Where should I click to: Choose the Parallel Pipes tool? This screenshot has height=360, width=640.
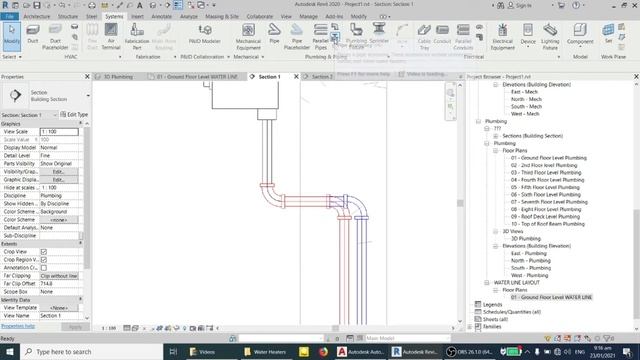pos(320,36)
